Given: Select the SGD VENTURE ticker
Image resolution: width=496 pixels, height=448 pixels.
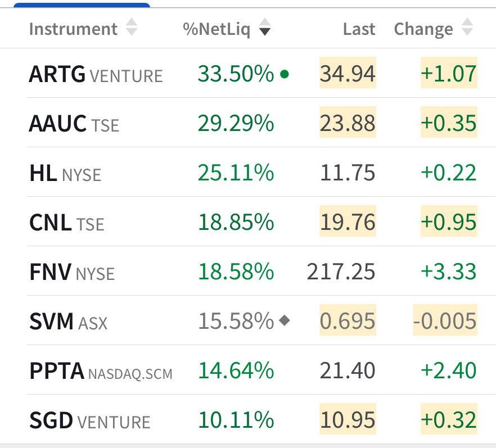Looking at the screenshot, I should coord(89,420).
